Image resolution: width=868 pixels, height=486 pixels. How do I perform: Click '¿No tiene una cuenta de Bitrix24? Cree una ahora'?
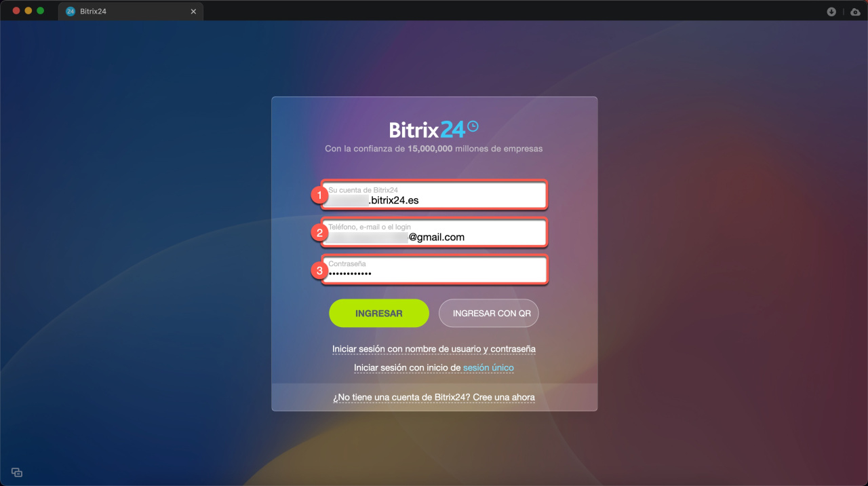434,397
